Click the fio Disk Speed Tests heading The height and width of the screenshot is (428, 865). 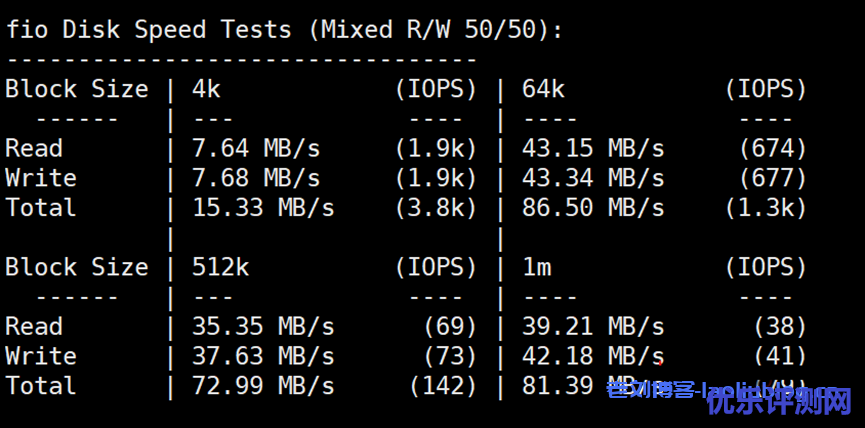(284, 29)
